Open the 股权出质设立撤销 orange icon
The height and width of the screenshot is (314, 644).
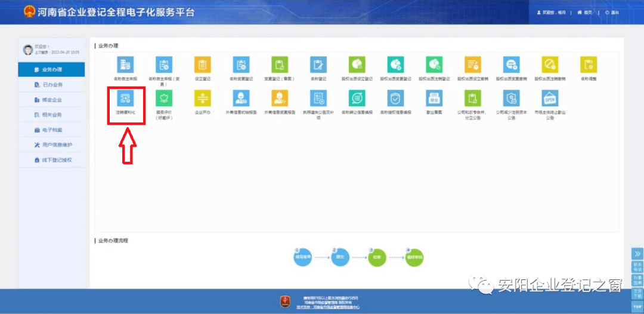coord(473,64)
